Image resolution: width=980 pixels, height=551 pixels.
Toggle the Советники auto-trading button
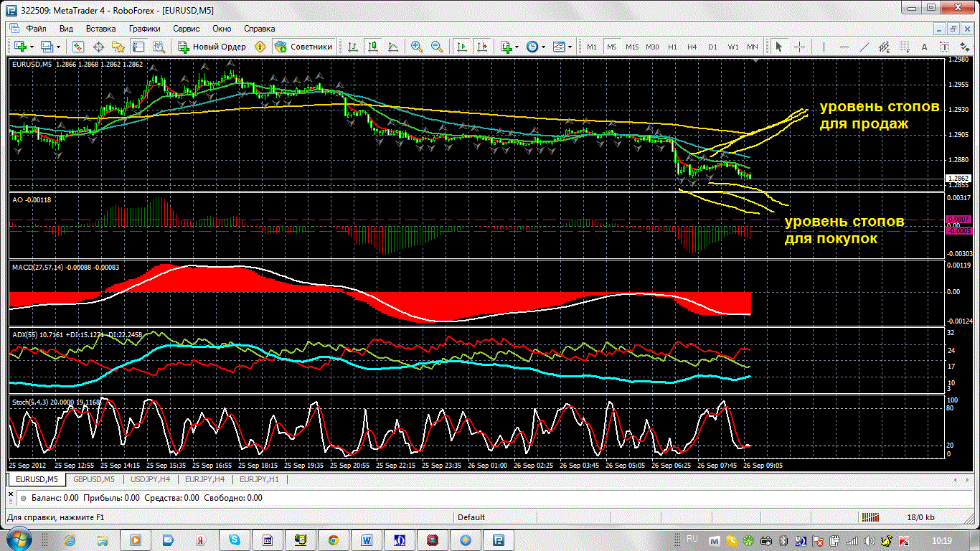pyautogui.click(x=303, y=47)
